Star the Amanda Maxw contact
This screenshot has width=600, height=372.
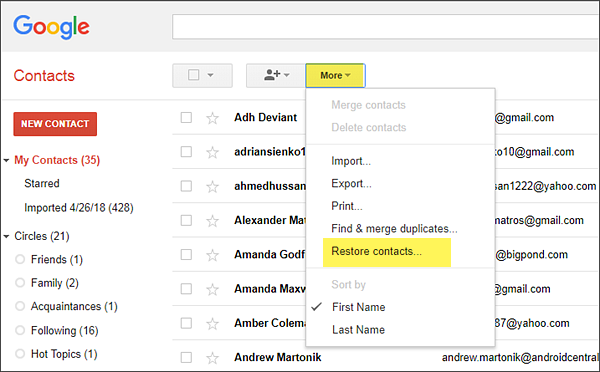coord(212,289)
